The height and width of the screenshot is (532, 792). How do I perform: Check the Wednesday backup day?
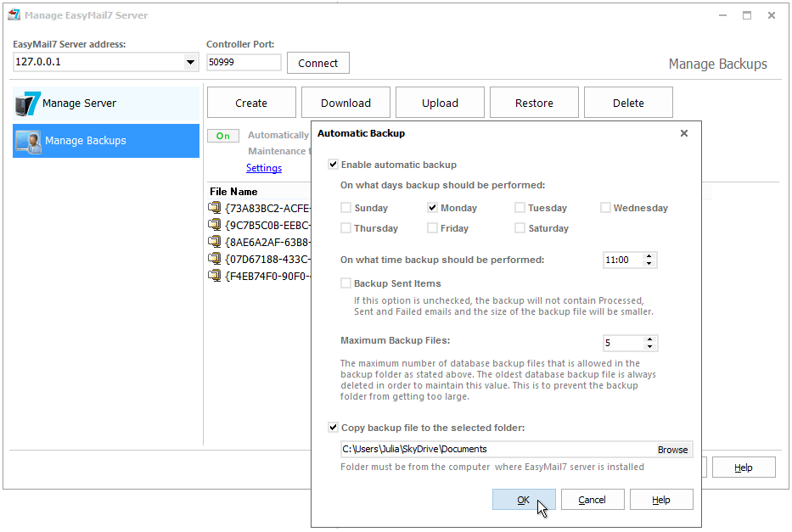605,207
